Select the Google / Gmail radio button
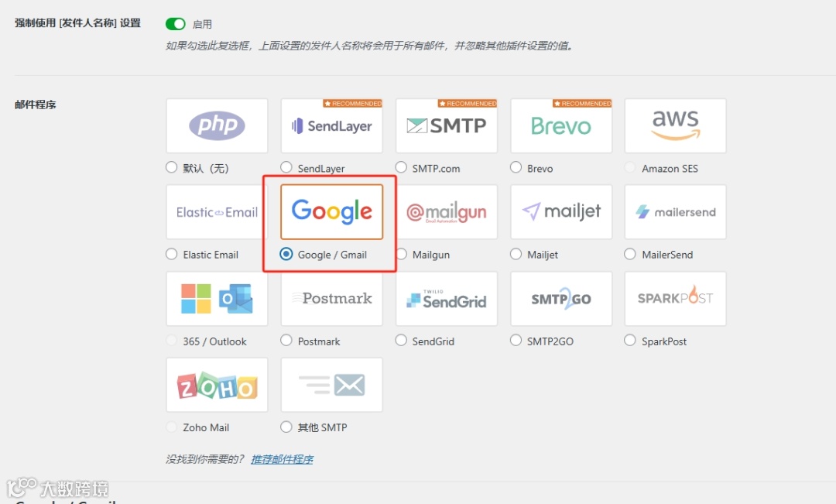836x504 pixels. [286, 254]
